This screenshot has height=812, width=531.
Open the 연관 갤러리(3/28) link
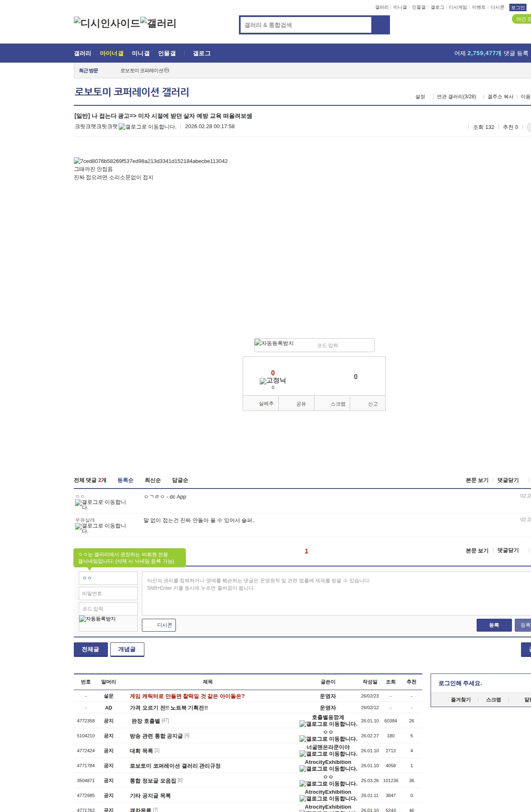click(x=456, y=97)
